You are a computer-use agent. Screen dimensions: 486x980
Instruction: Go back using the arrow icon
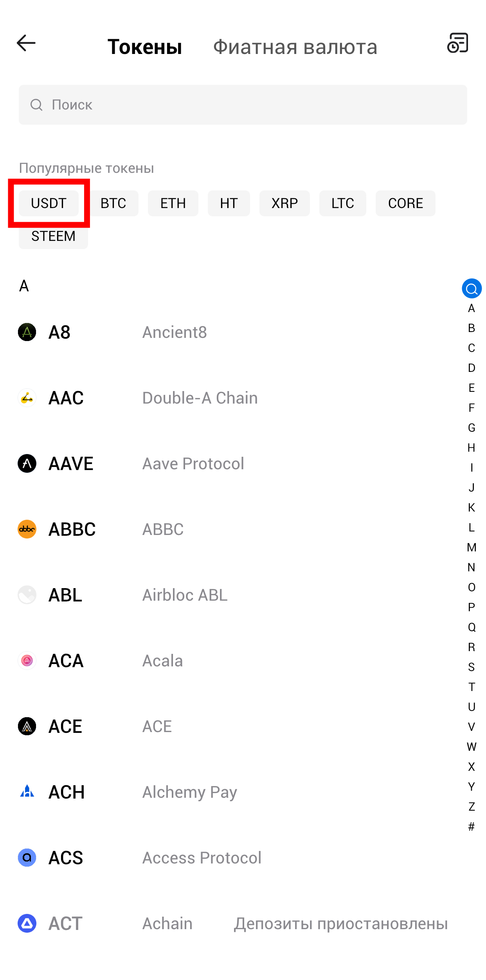pos(26,43)
